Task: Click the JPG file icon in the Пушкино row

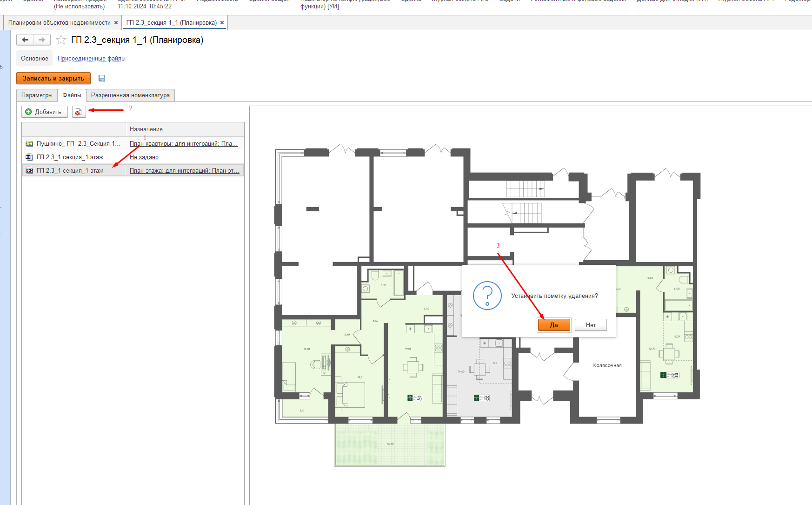Action: pyautogui.click(x=29, y=144)
